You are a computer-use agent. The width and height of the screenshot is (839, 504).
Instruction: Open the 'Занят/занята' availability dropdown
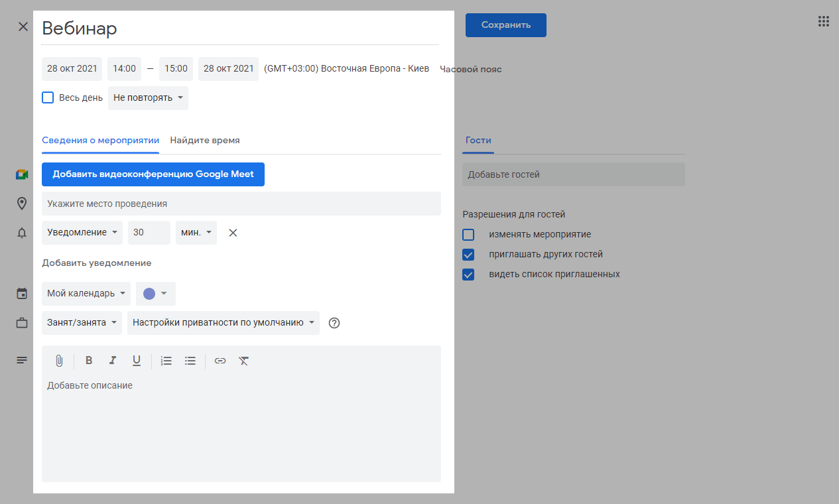[82, 323]
